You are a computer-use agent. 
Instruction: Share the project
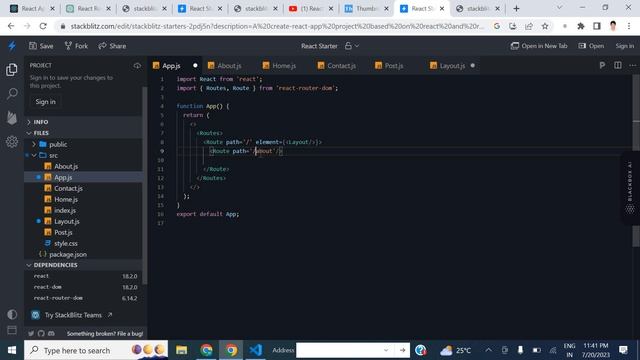(x=112, y=46)
